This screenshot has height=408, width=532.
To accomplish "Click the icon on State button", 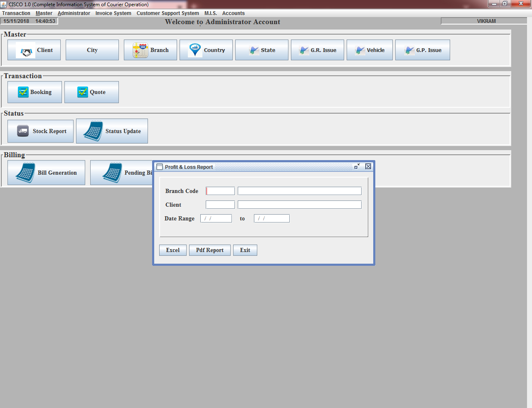I will pos(254,50).
